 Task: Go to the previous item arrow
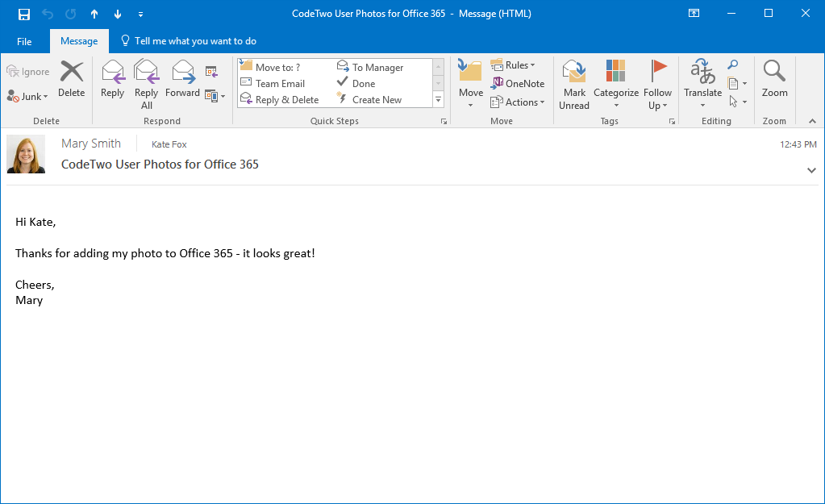click(94, 14)
